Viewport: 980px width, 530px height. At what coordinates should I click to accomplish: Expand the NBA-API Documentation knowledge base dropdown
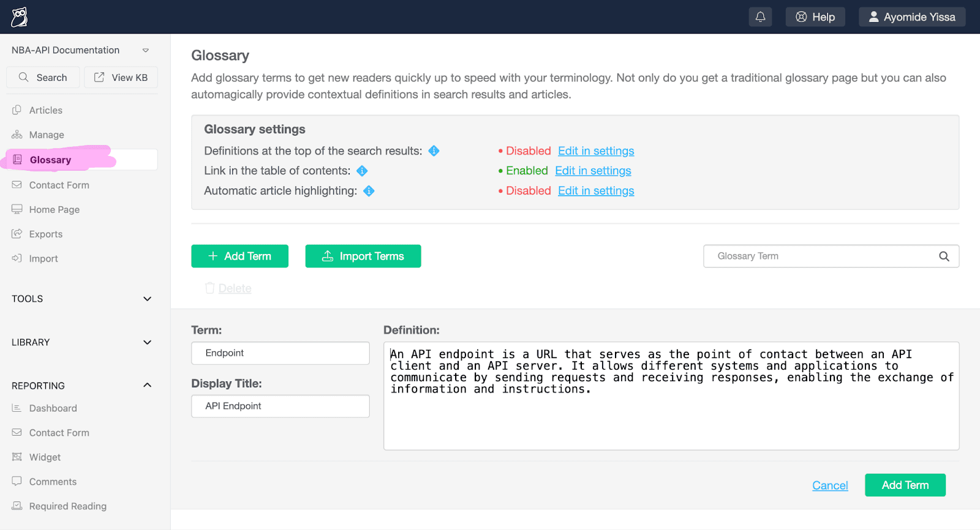146,50
